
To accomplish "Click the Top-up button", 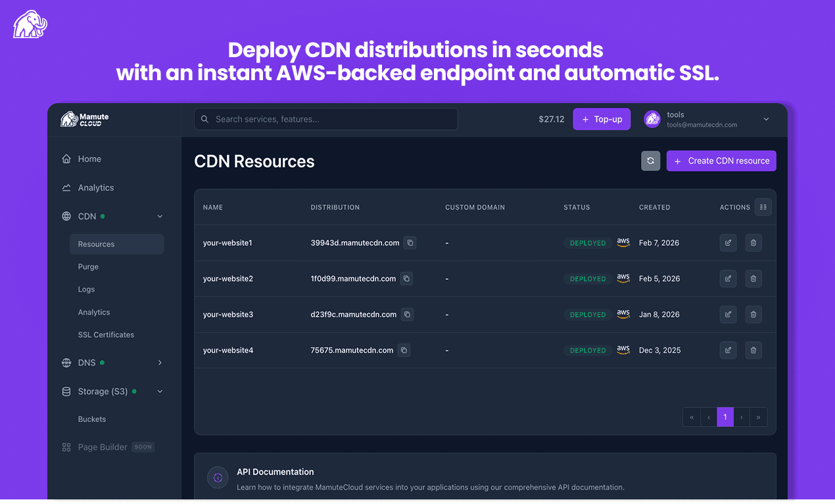I will coord(601,119).
